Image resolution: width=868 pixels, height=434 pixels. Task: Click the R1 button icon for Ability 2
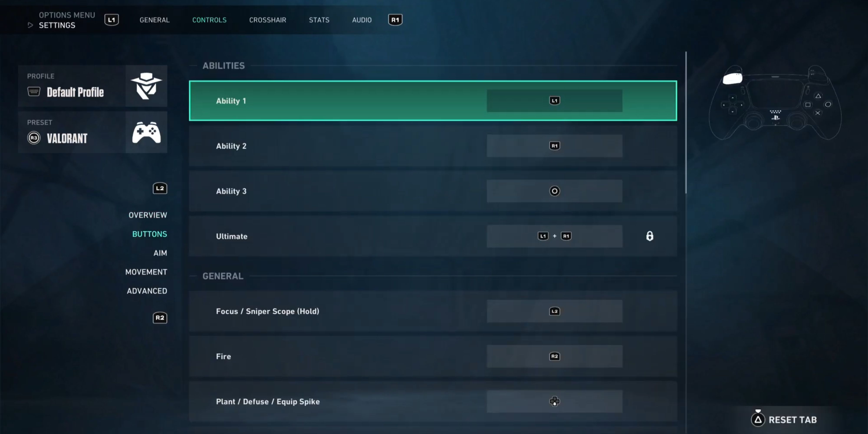pos(554,146)
